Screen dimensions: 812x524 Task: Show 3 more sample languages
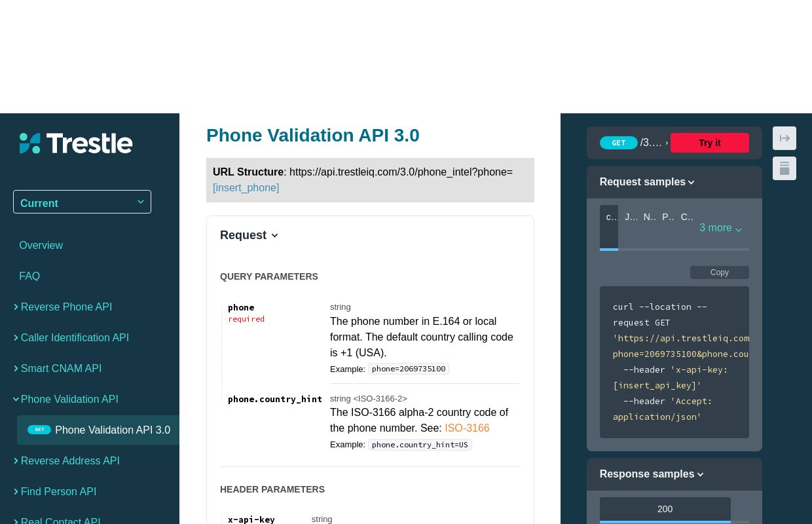(x=720, y=228)
